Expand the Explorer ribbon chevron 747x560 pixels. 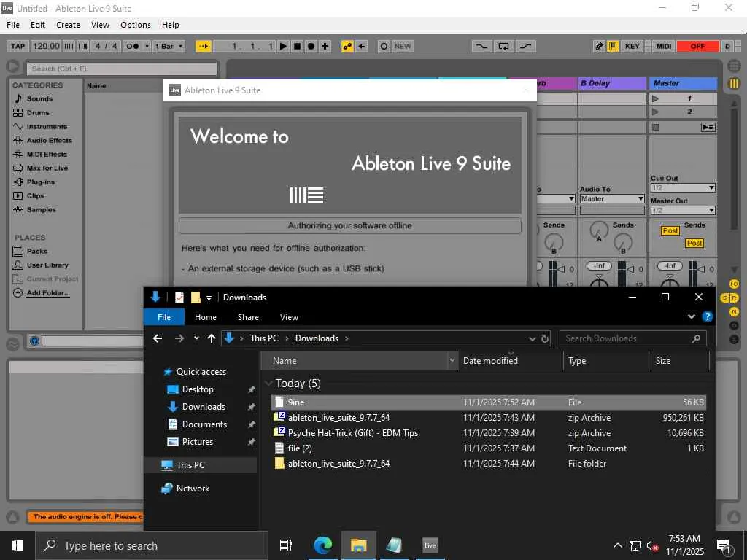coord(692,316)
